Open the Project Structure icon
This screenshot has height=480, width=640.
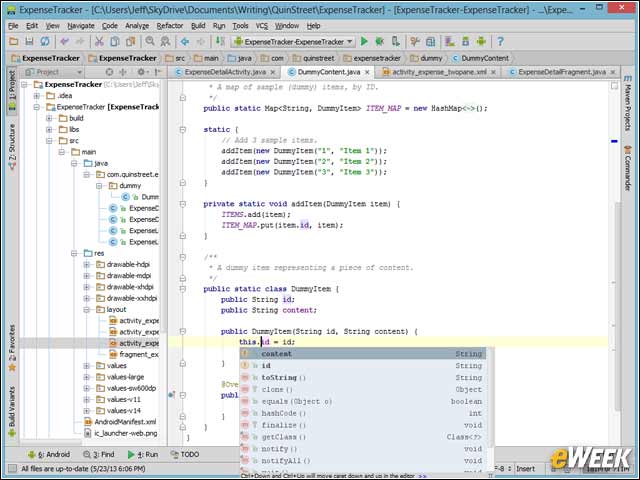point(431,41)
